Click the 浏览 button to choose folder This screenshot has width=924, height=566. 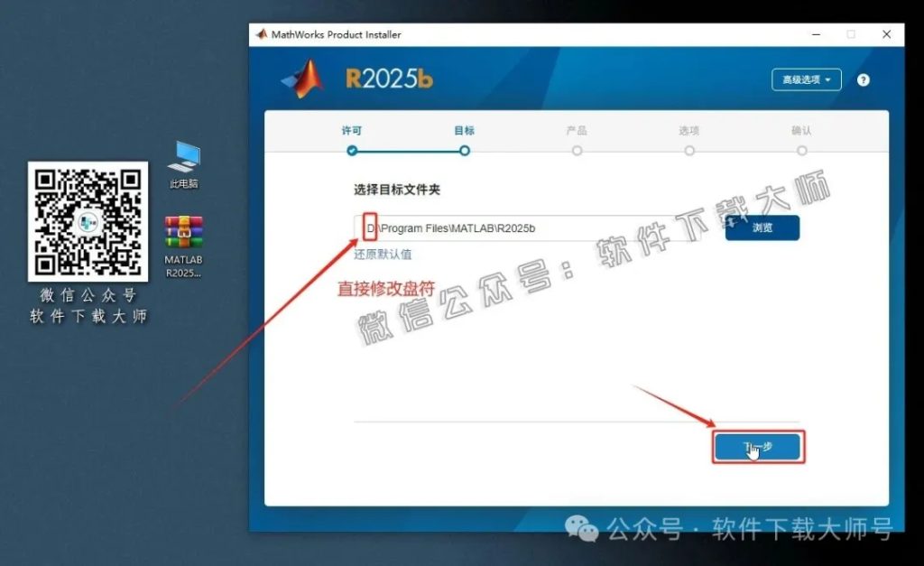click(762, 228)
